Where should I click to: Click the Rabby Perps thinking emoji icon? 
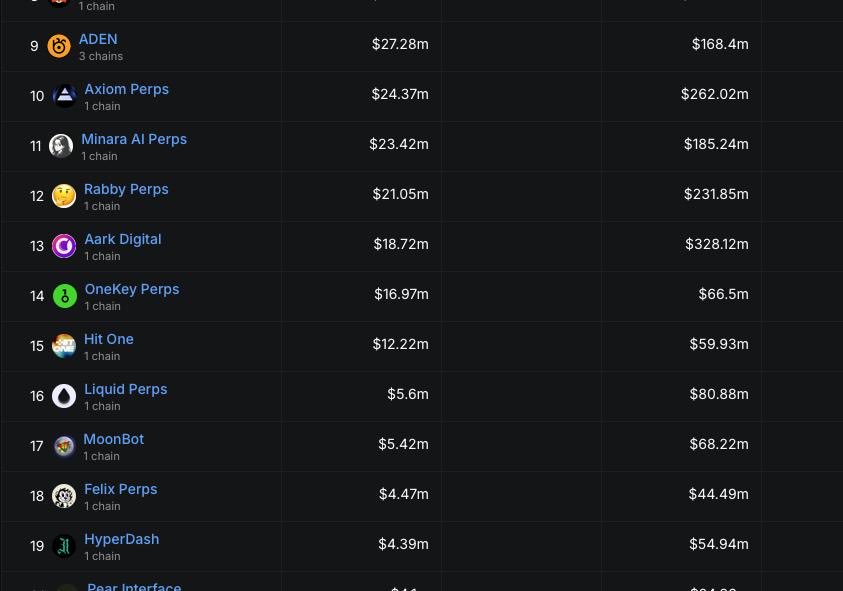[x=64, y=196]
